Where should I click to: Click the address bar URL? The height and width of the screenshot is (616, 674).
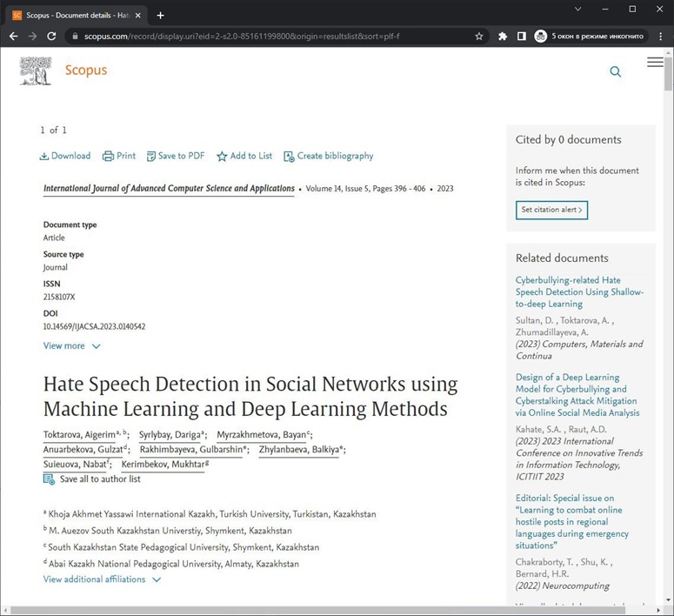point(242,37)
